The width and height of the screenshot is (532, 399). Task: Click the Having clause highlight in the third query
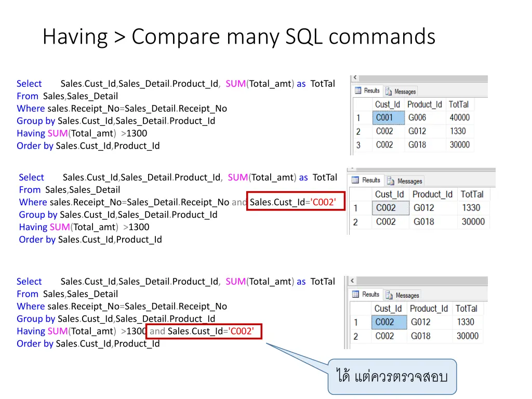tap(204, 331)
